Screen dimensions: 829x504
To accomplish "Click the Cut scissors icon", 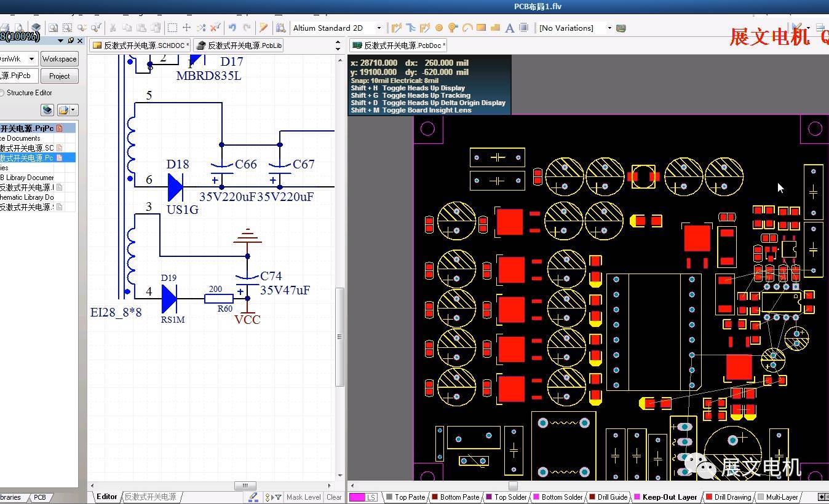I will [x=113, y=28].
